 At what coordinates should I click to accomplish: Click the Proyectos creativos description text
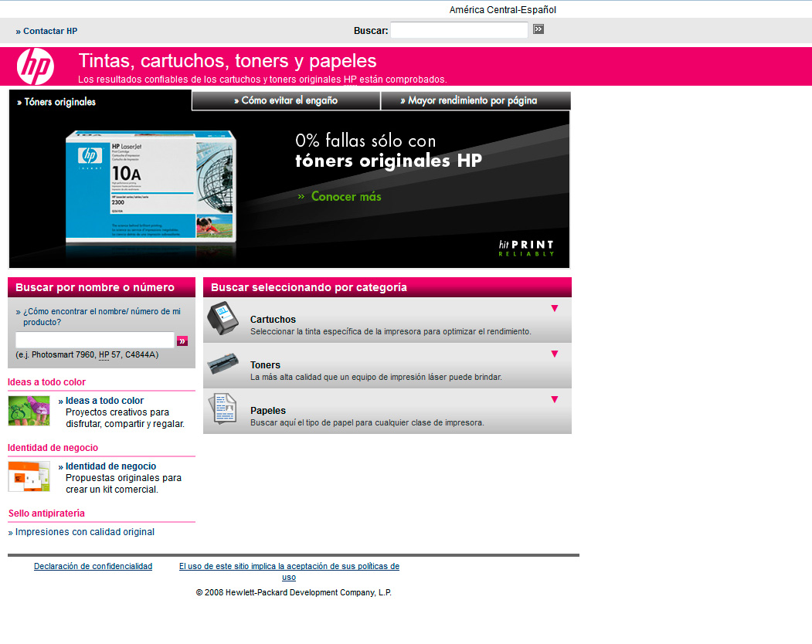(x=125, y=419)
